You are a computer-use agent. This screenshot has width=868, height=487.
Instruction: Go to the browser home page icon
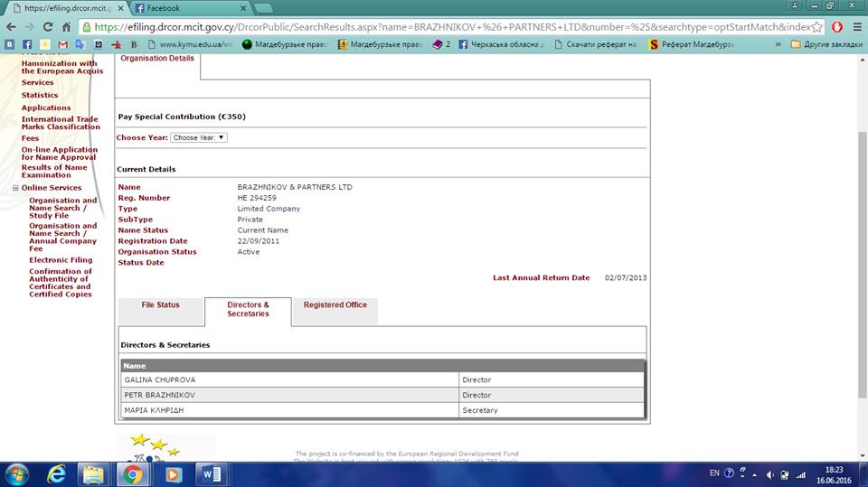66,26
